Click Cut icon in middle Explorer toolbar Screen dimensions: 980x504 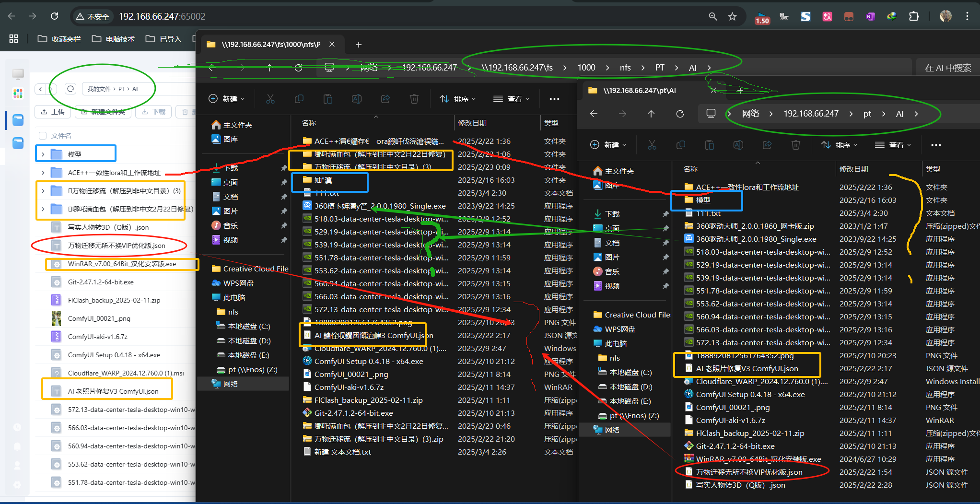[x=270, y=99]
